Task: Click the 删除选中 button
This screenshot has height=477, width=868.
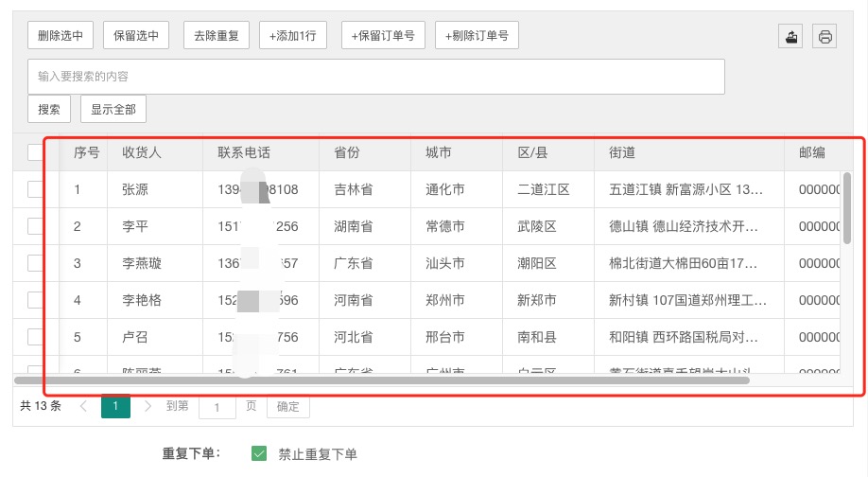Action: coord(61,36)
